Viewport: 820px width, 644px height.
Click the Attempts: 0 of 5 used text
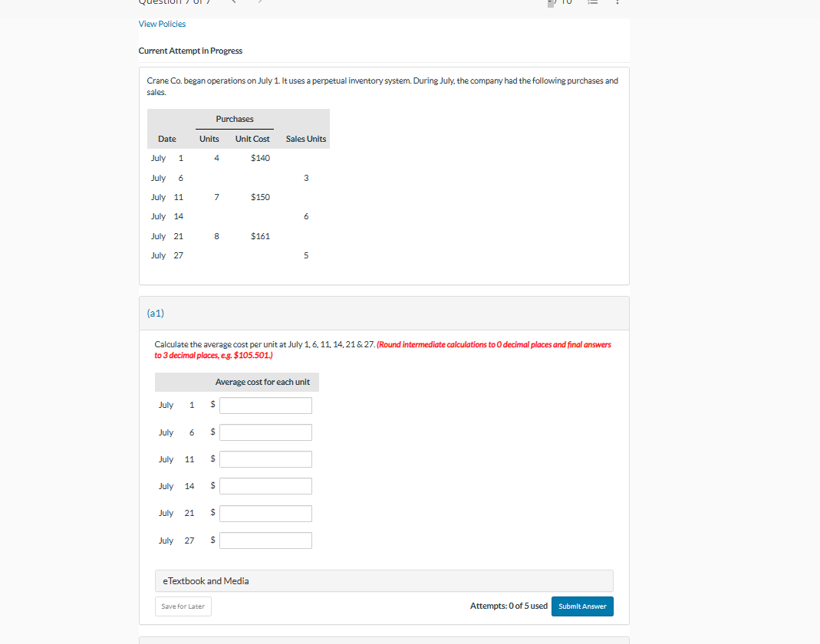(x=509, y=606)
